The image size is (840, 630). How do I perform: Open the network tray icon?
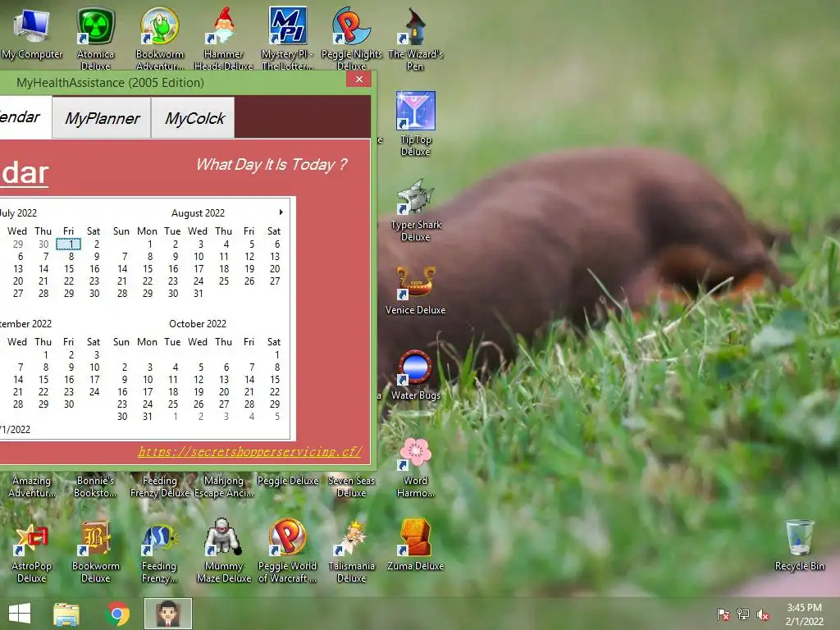click(743, 614)
